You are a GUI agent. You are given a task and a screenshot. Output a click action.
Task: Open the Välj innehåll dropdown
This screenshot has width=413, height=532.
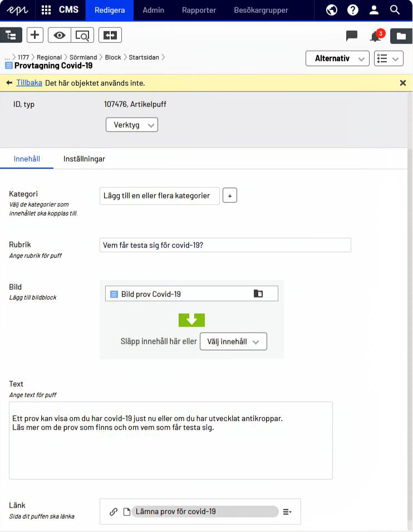point(233,341)
